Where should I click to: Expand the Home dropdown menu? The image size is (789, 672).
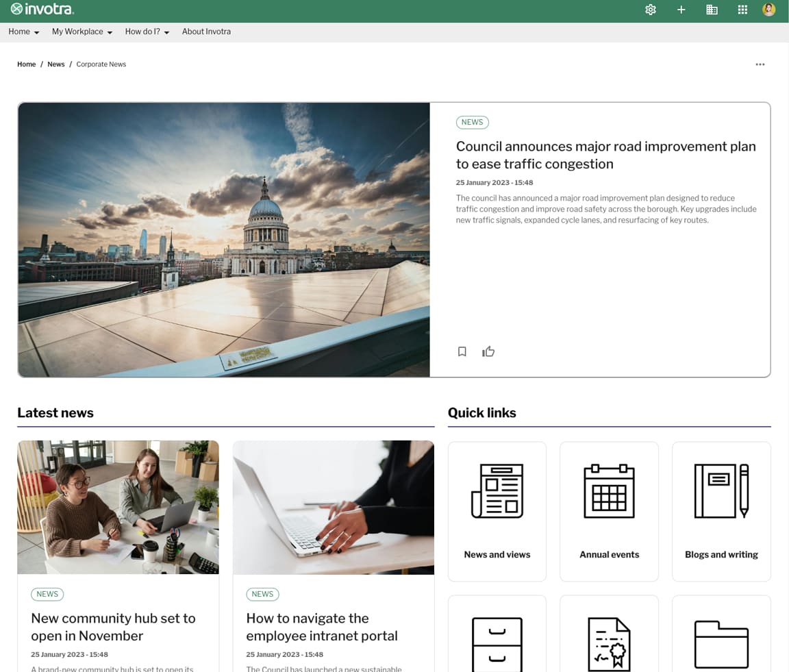pyautogui.click(x=24, y=32)
